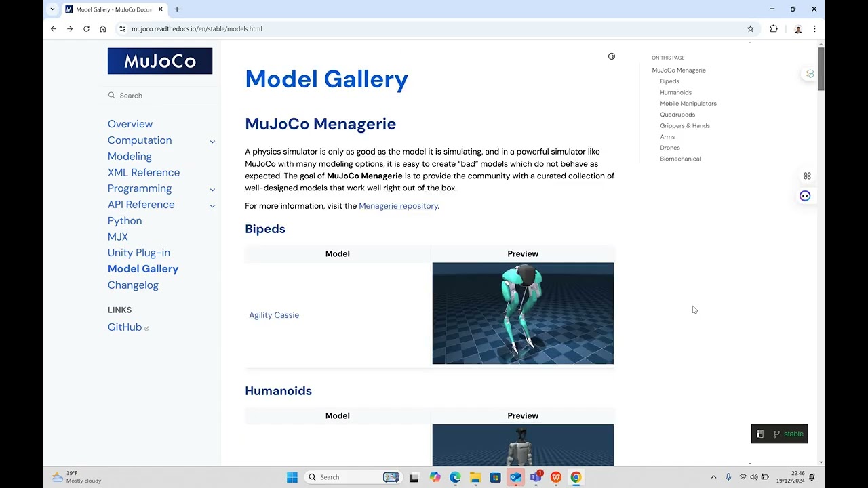Viewport: 868px width, 488px height.
Task: Jump to Grippers & Hands section
Action: point(685,126)
